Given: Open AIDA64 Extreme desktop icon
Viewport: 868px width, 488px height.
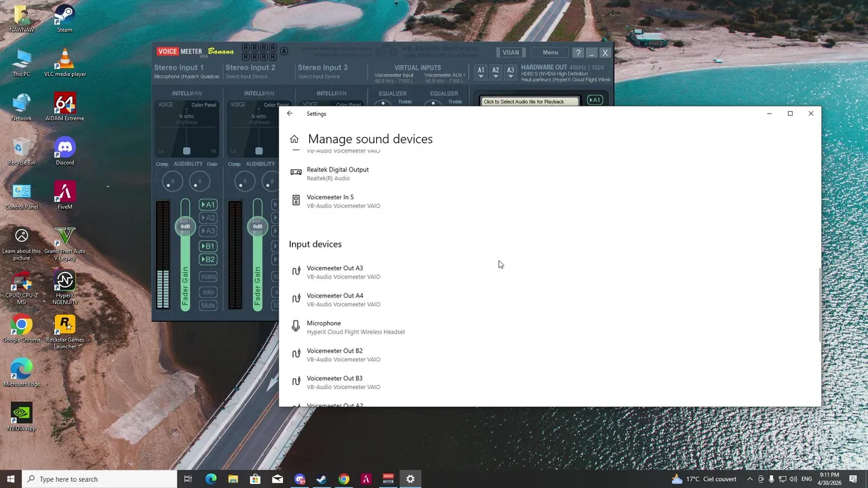Looking at the screenshot, I should click(x=64, y=107).
